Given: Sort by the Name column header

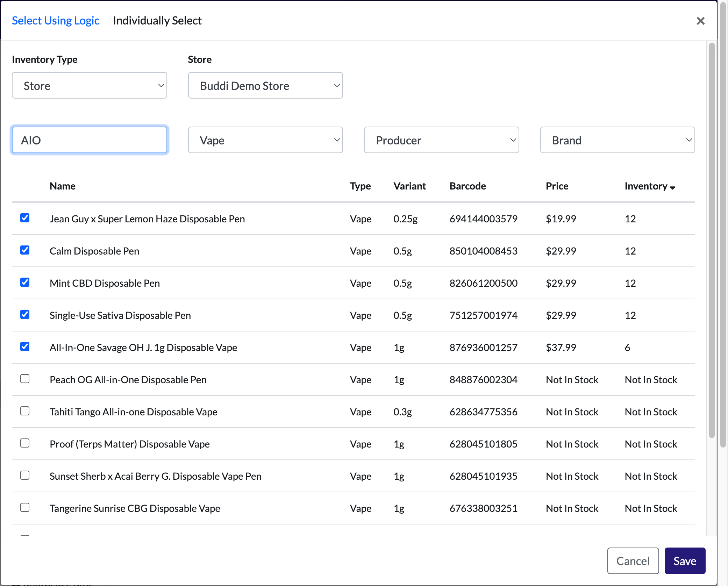Looking at the screenshot, I should coord(63,186).
